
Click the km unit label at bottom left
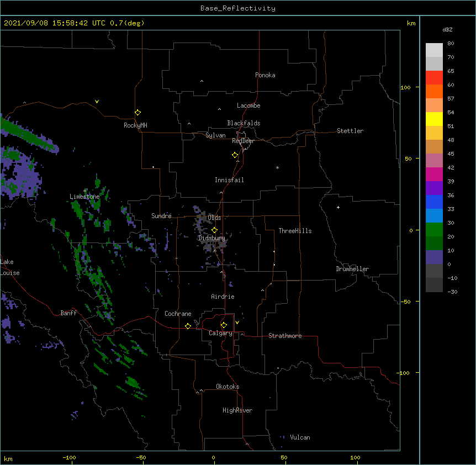8,458
